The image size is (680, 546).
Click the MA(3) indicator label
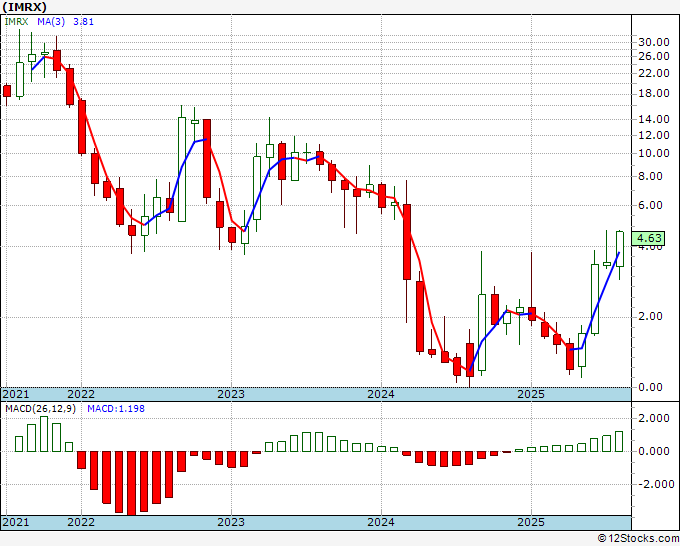[51, 22]
